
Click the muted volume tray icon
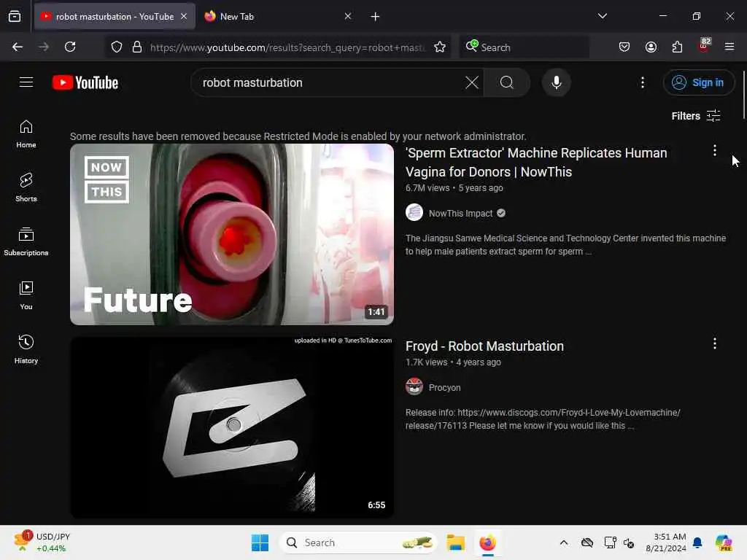(629, 542)
